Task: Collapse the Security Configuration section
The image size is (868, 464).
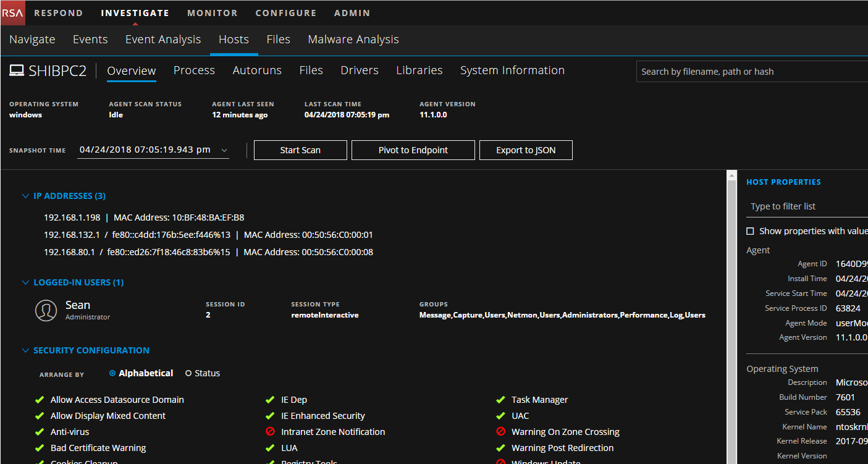Action: [25, 350]
